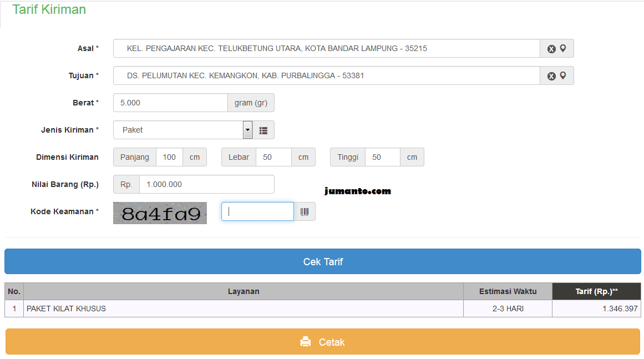
Task: Click the orange Cetak button
Action: coord(323,342)
